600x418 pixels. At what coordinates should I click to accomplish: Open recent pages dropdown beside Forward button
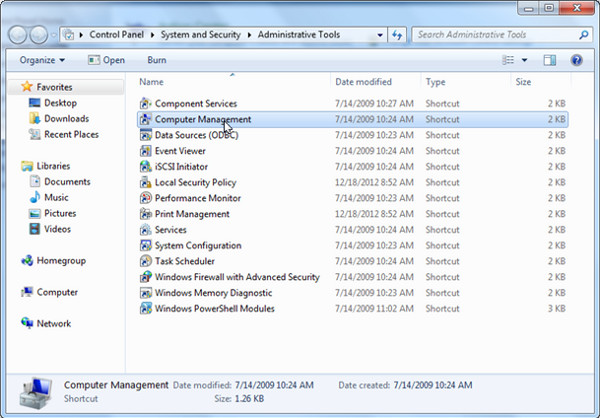(54, 35)
